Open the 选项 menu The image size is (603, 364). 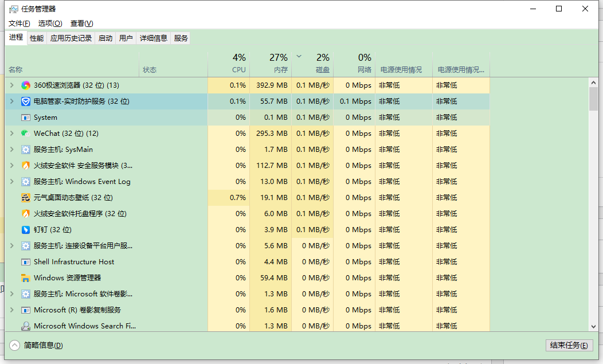click(x=50, y=24)
